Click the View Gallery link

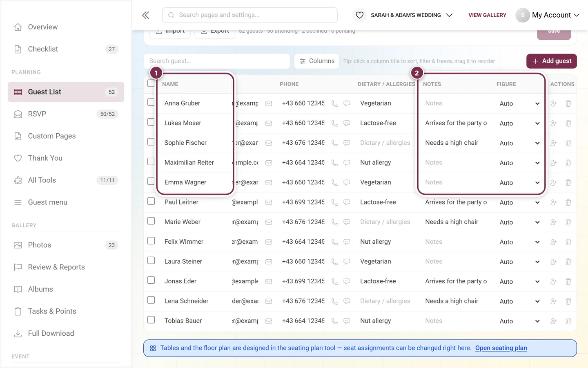click(x=487, y=15)
